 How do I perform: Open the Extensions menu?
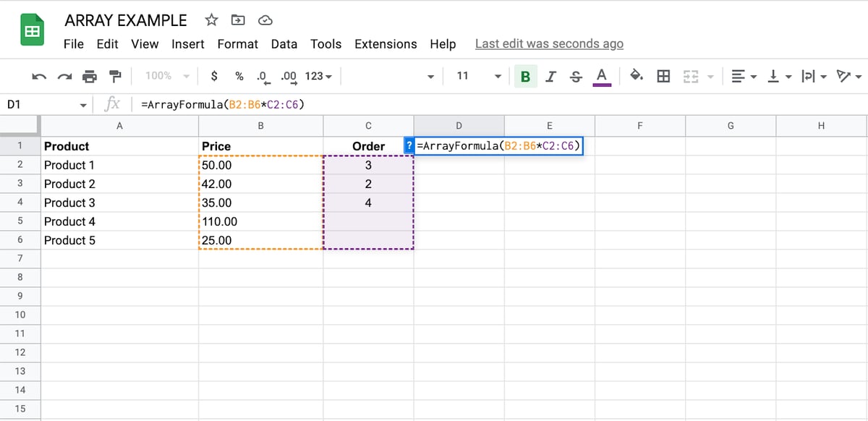[x=386, y=44]
